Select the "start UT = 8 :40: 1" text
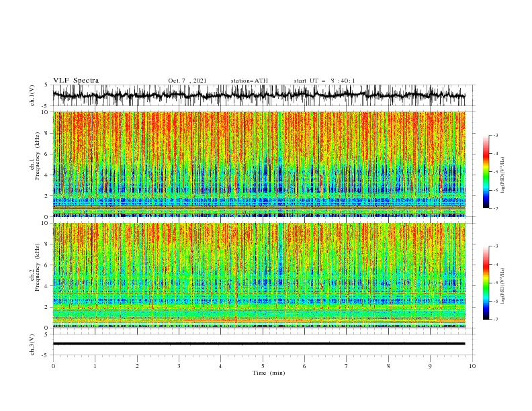The image size is (532, 411). pyautogui.click(x=324, y=81)
